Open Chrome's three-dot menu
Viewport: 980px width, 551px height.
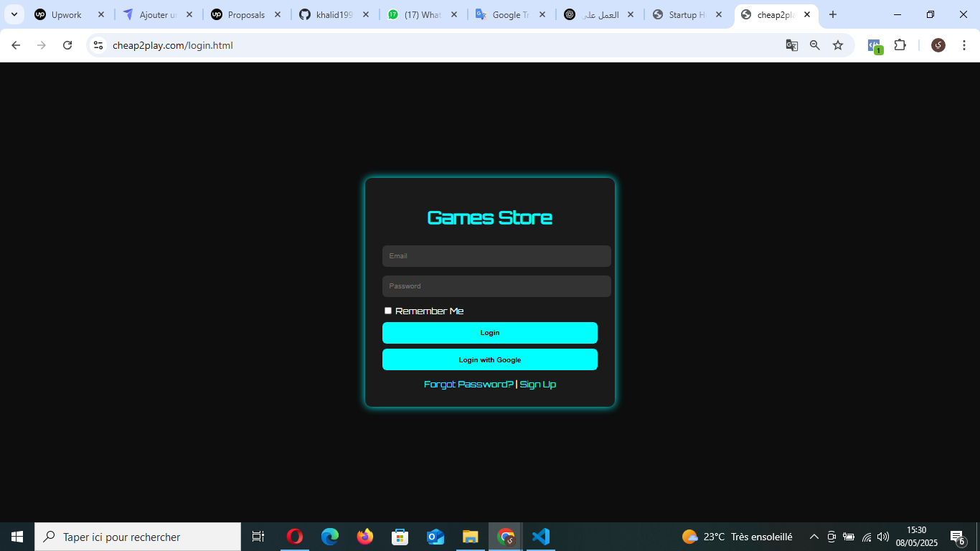pos(964,45)
